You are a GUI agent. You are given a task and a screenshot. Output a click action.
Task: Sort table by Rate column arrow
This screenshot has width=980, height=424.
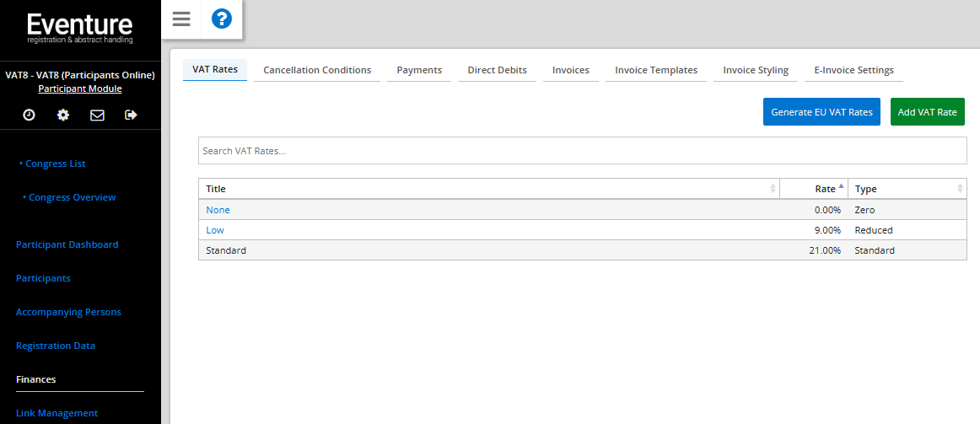(x=840, y=188)
